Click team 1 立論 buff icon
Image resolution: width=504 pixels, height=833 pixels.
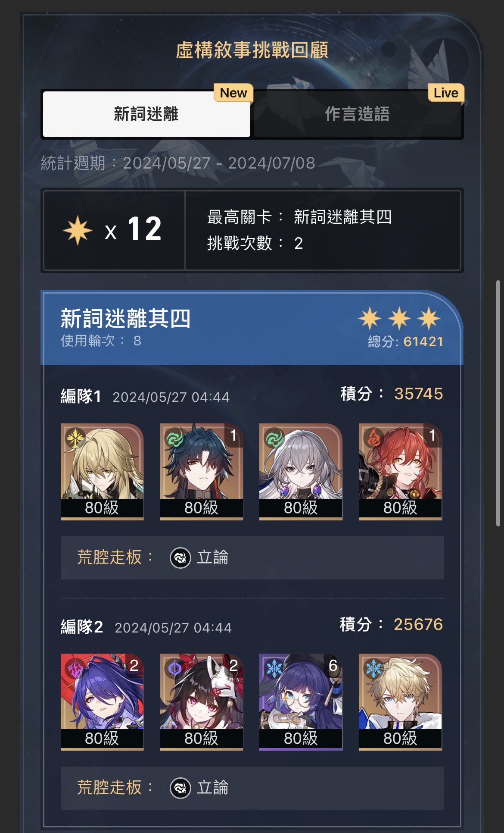tap(180, 558)
